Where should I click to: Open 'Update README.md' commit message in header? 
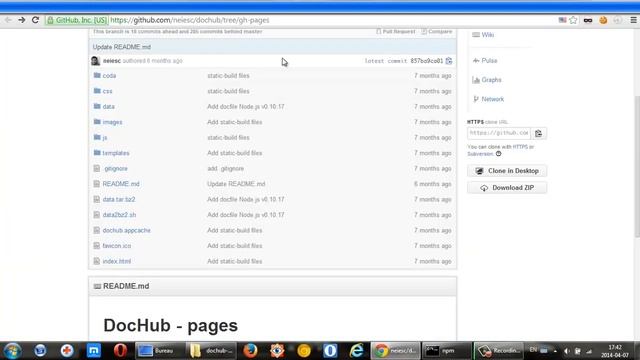tap(122, 47)
